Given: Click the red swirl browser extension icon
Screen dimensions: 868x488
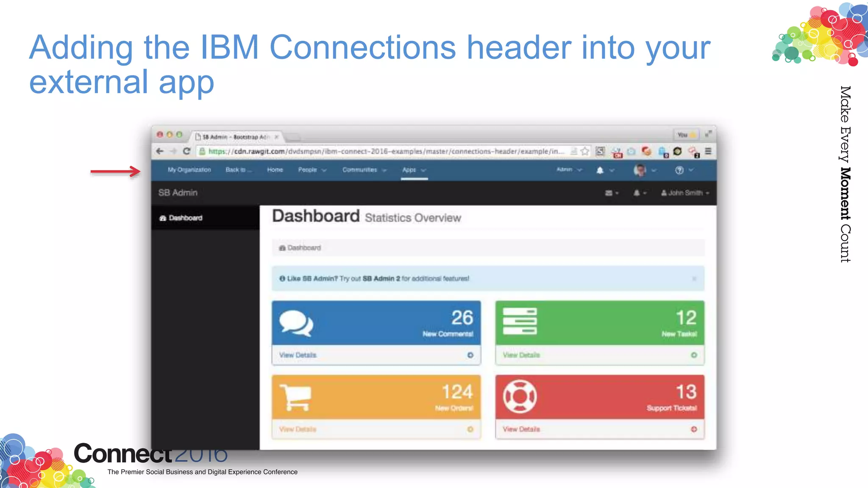Looking at the screenshot, I should (646, 151).
